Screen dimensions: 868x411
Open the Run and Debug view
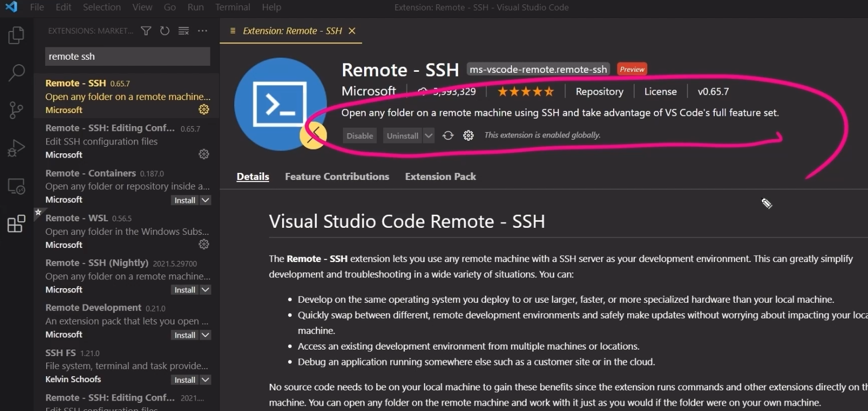coord(16,148)
